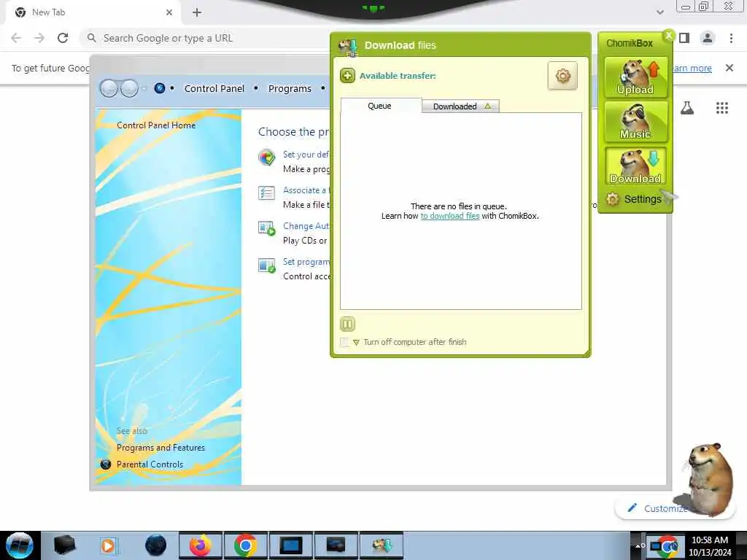
Task: Open Chrome profile avatar
Action: (708, 38)
